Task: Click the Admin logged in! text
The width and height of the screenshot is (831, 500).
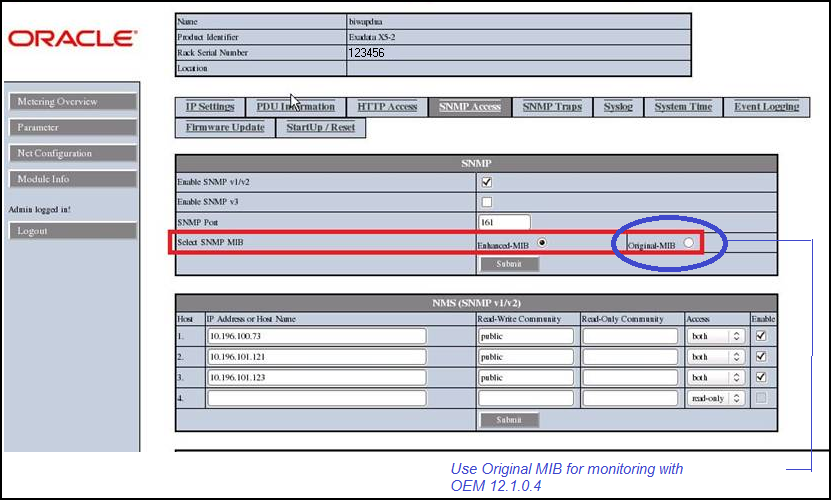Action: [x=39, y=209]
